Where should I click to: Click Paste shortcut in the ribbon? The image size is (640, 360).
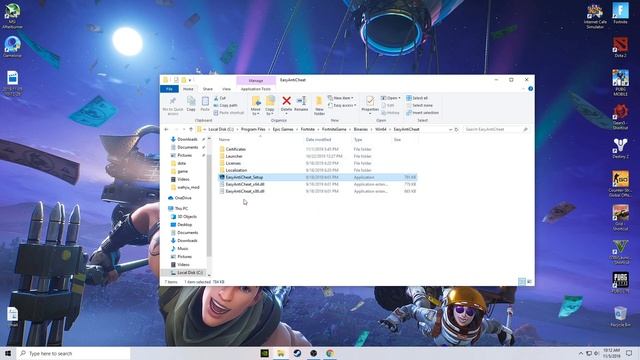click(229, 113)
